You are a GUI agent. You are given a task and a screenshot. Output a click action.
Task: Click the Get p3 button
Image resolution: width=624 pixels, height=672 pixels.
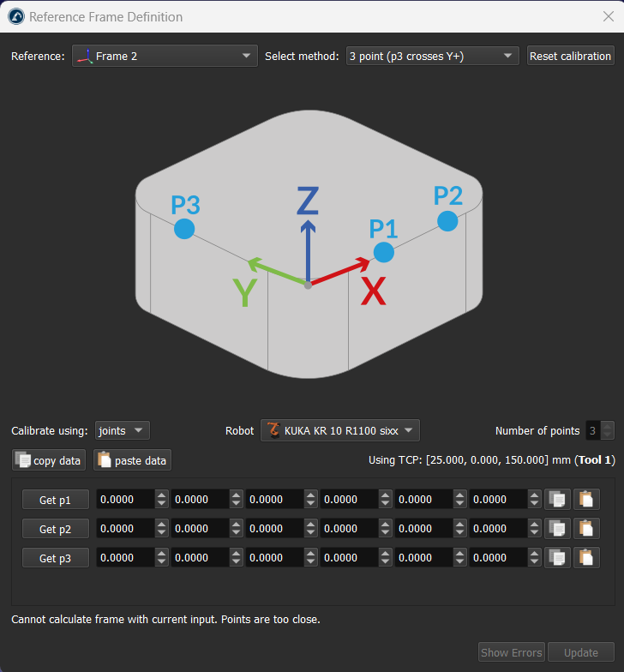(55, 558)
